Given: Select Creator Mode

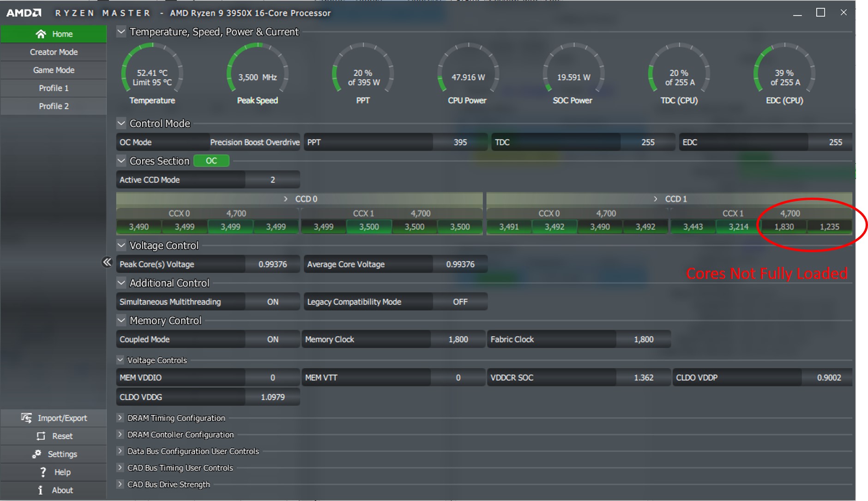Looking at the screenshot, I should pyautogui.click(x=53, y=52).
